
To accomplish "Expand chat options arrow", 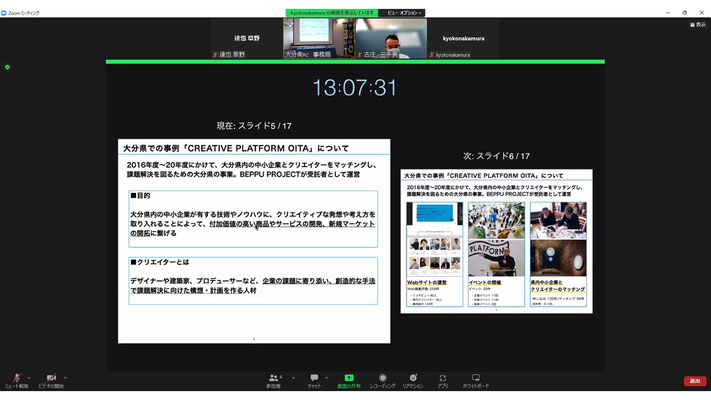I will (x=326, y=377).
